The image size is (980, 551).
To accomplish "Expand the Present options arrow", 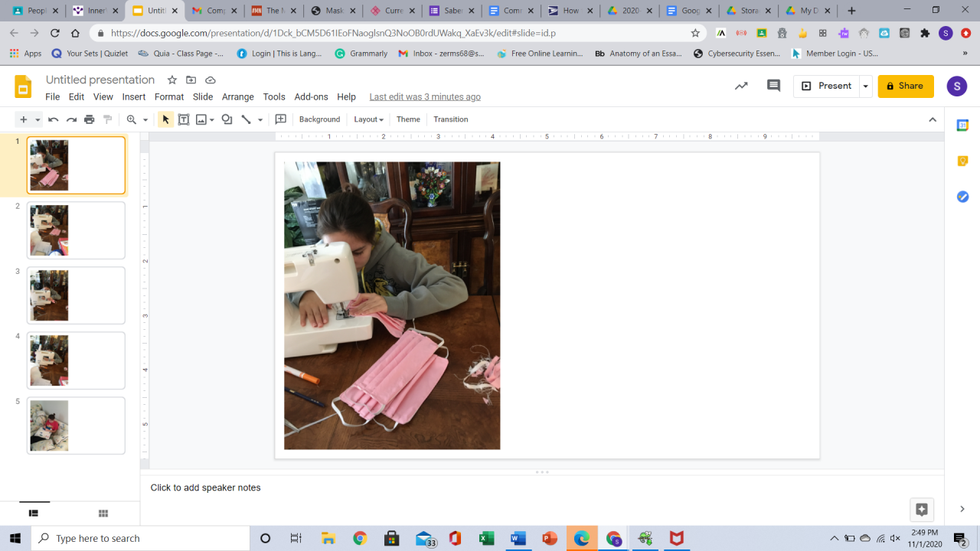I will pyautogui.click(x=865, y=86).
